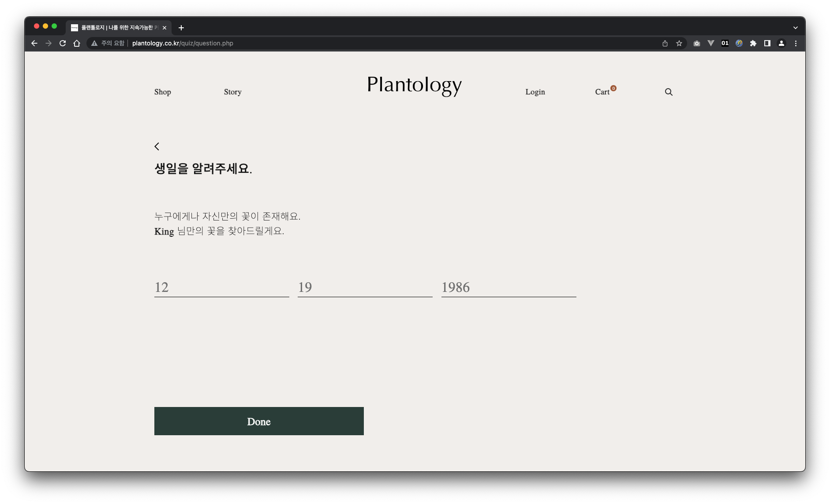Open the browser profile menu
This screenshot has width=830, height=504.
(x=781, y=43)
